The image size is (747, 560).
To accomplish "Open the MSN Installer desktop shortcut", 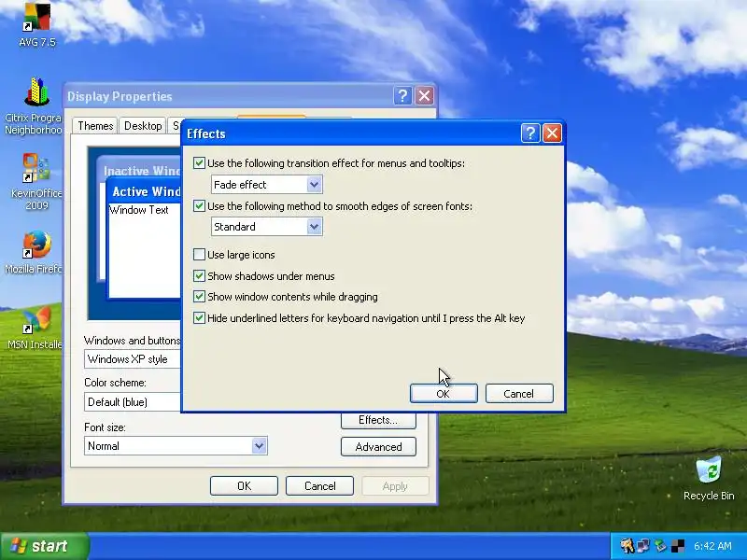I will (x=35, y=329).
